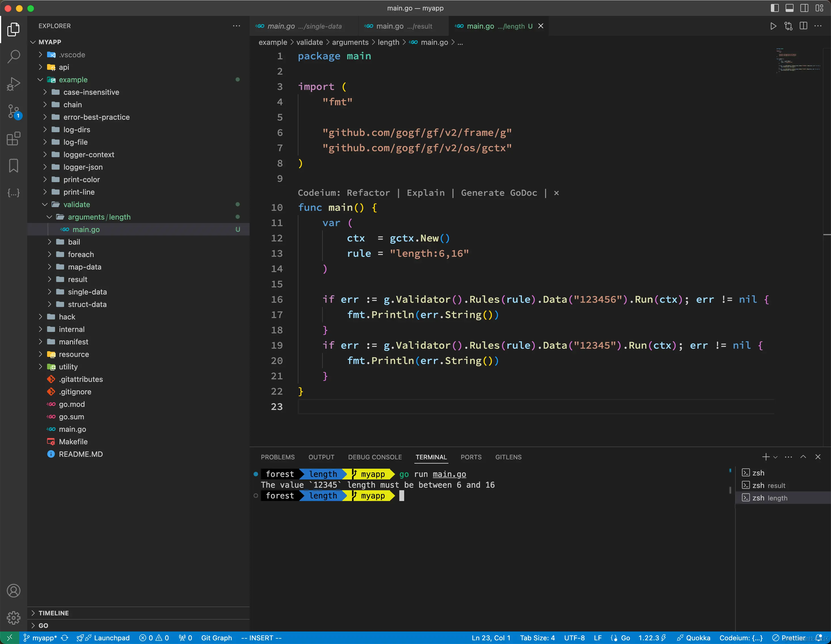Screen dimensions: 831x644
Task: Toggle bottom panel layout icon
Action: pos(790,8)
